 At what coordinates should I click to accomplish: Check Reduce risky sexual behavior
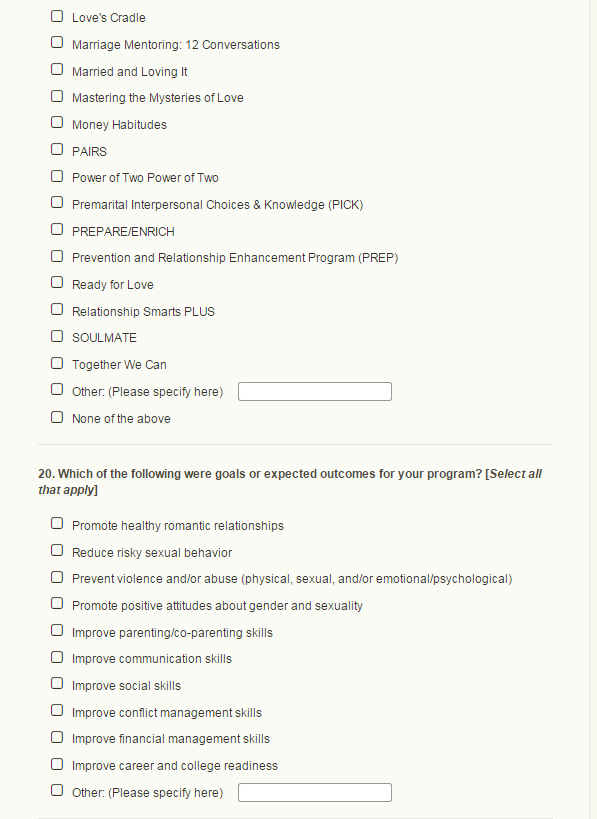pos(57,551)
